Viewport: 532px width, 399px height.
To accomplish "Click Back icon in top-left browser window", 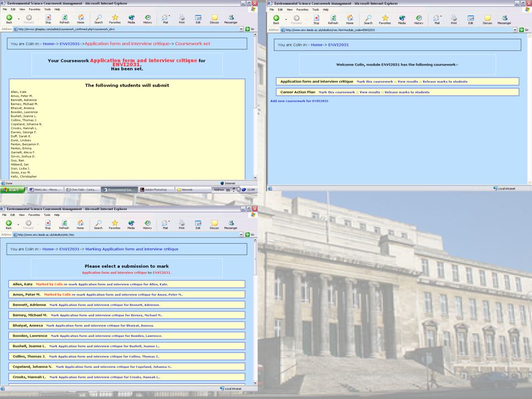I will click(9, 19).
